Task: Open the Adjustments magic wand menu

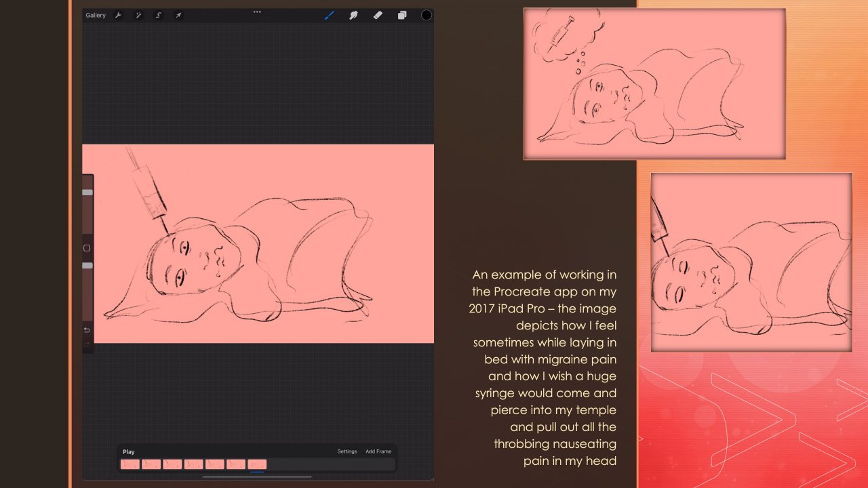Action: tap(138, 15)
